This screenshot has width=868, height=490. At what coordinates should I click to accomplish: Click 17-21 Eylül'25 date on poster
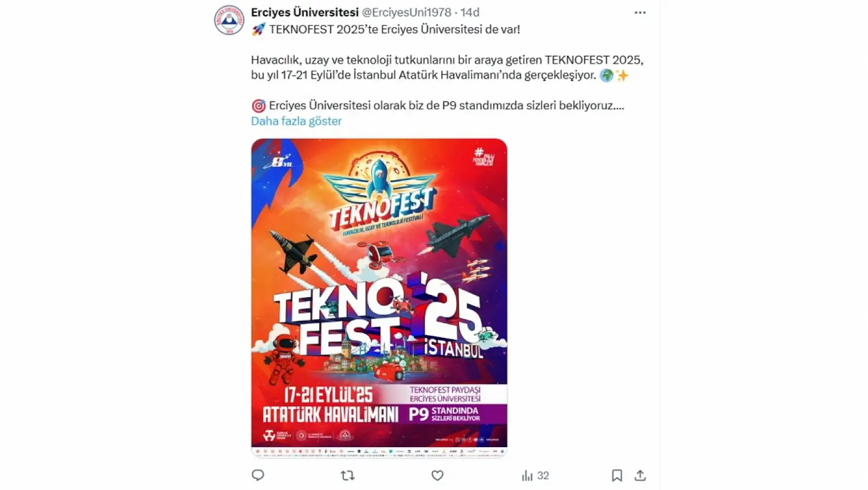(x=328, y=395)
